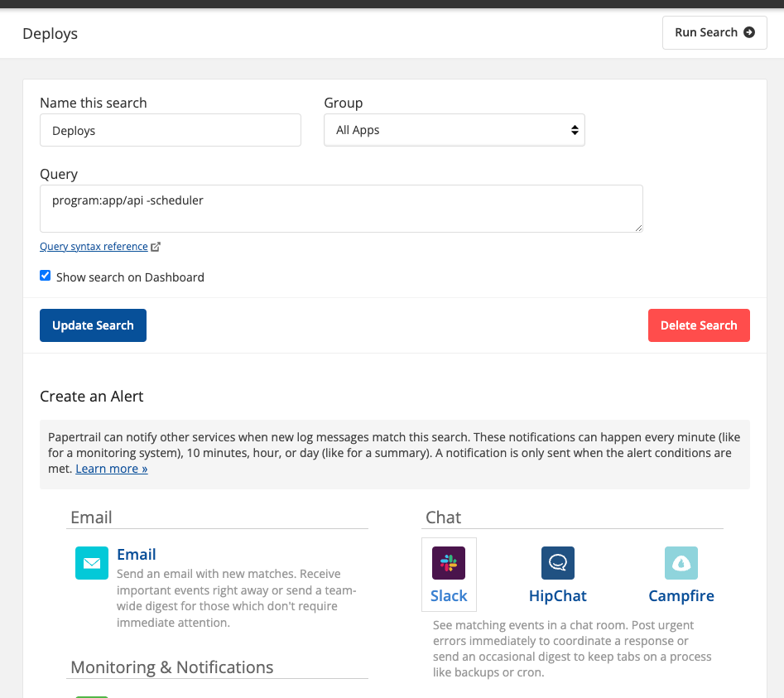Click the Query textarea resize handle
784x698 pixels.
pos(638,228)
